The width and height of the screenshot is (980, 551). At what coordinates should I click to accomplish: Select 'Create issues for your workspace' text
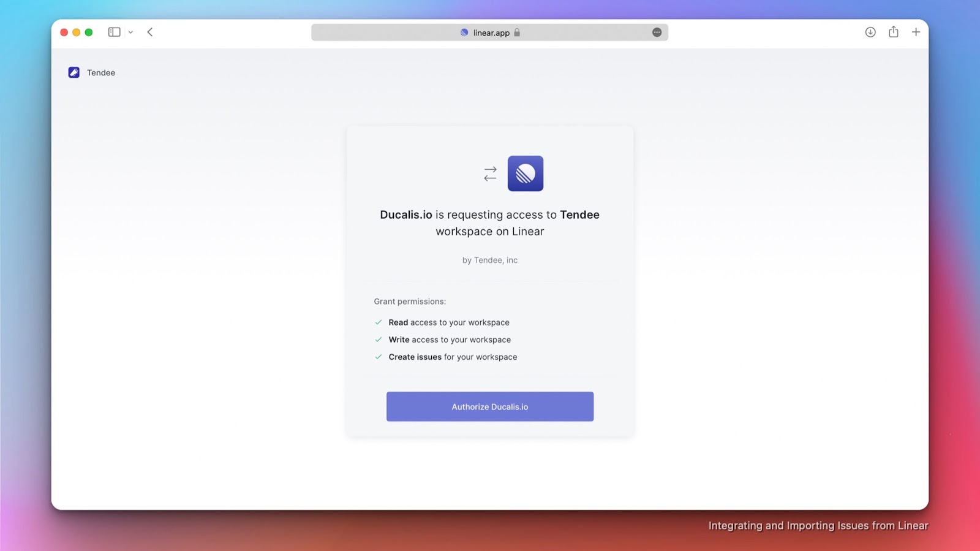(453, 357)
